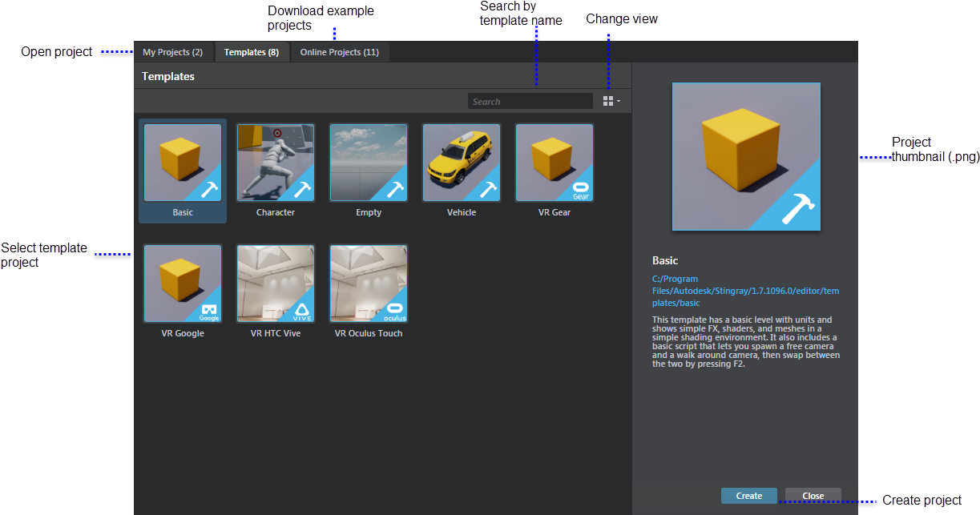Viewport: 980px width, 515px height.
Task: Click the Create button
Action: pyautogui.click(x=749, y=496)
